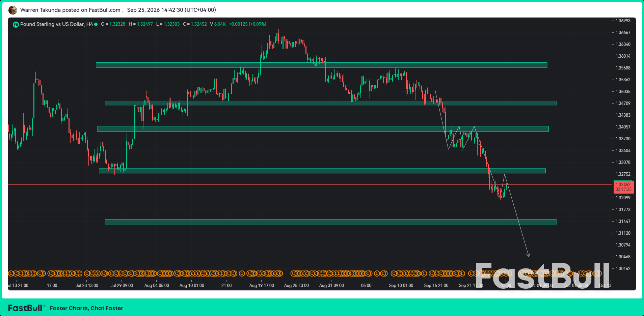
Task: Click price axis label 1.36667
Action: point(623,32)
